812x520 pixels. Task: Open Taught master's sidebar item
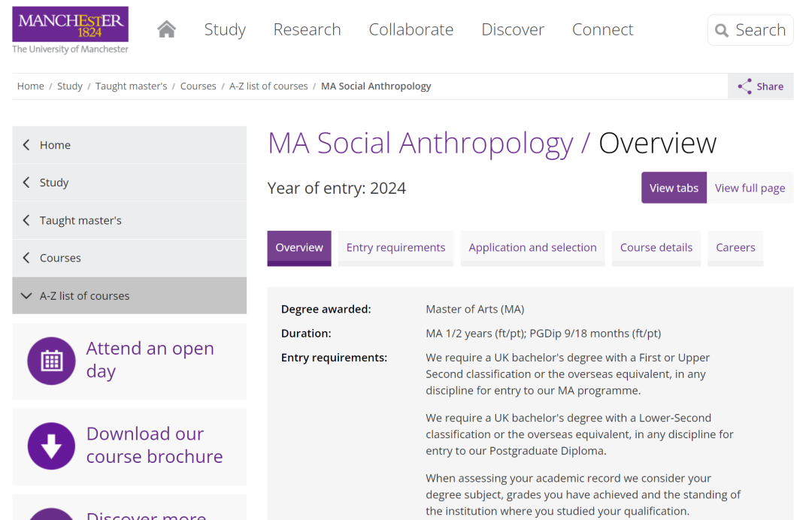(129, 220)
